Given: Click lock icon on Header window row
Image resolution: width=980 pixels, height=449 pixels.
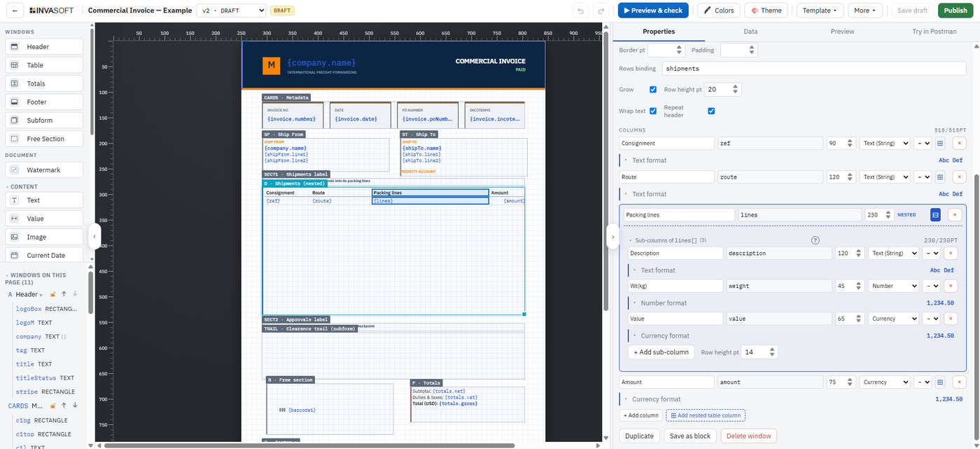Looking at the screenshot, I should (x=52, y=295).
